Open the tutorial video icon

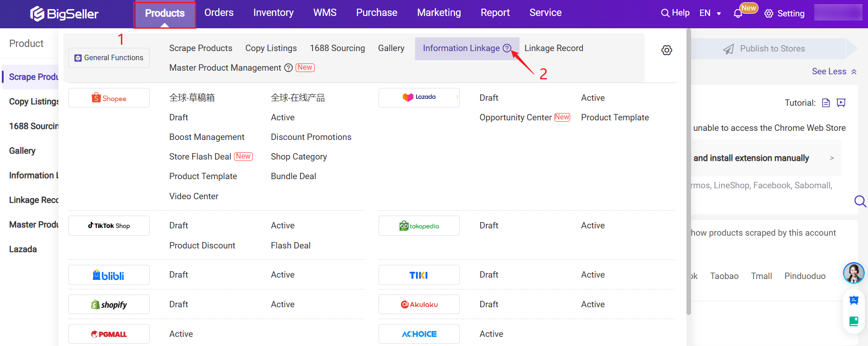click(841, 103)
